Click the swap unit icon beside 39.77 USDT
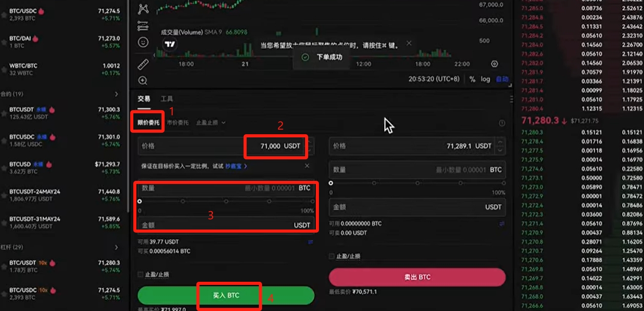Screen dimensions: 644x311 (x=310, y=242)
